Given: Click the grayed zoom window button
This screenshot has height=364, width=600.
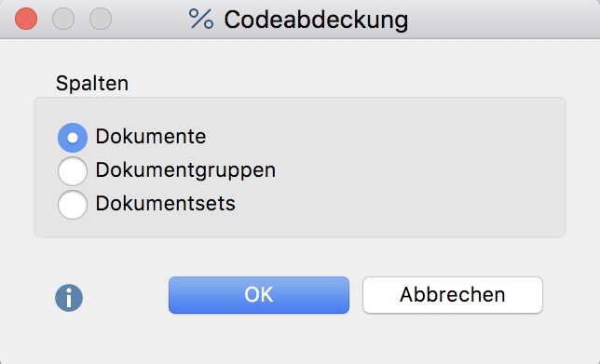Looking at the screenshot, I should (x=101, y=19).
